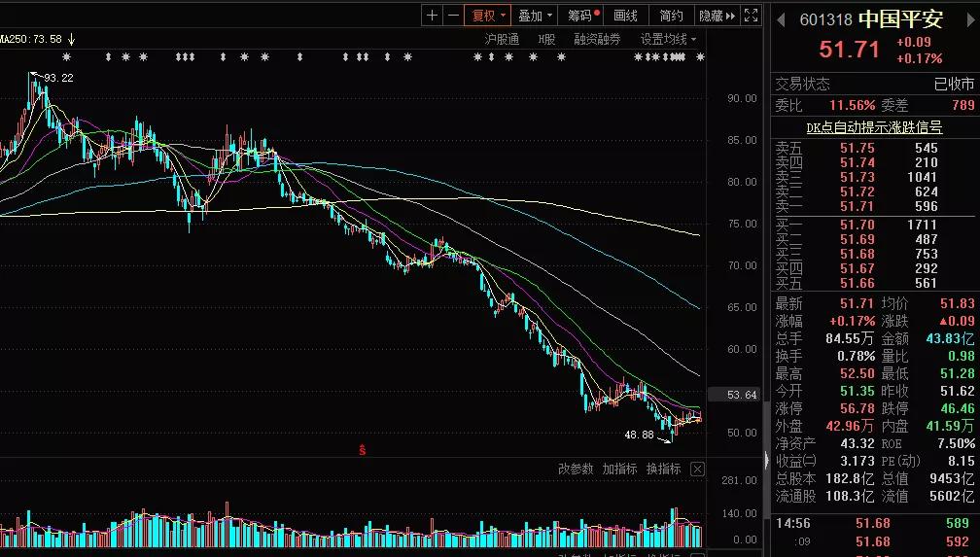This screenshot has width=980, height=557.
Task: Open the H股 tab
Action: pyautogui.click(x=546, y=40)
